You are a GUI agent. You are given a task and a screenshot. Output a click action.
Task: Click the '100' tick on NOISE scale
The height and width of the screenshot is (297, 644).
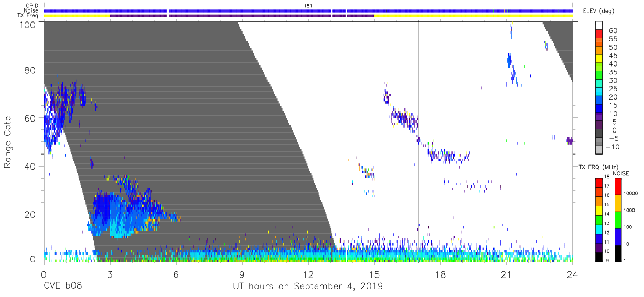point(628,228)
